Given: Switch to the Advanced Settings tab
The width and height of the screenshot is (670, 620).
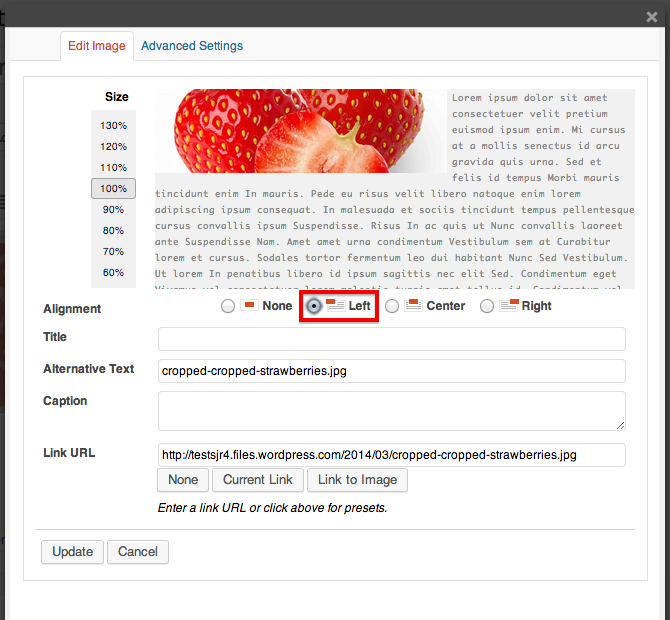Looking at the screenshot, I should point(192,46).
